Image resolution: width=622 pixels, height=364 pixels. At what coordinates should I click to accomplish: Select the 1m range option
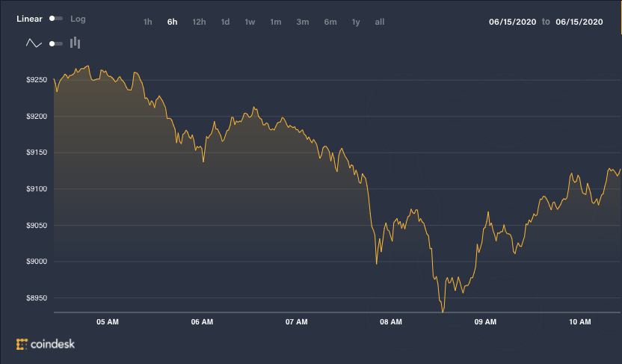pyautogui.click(x=276, y=22)
